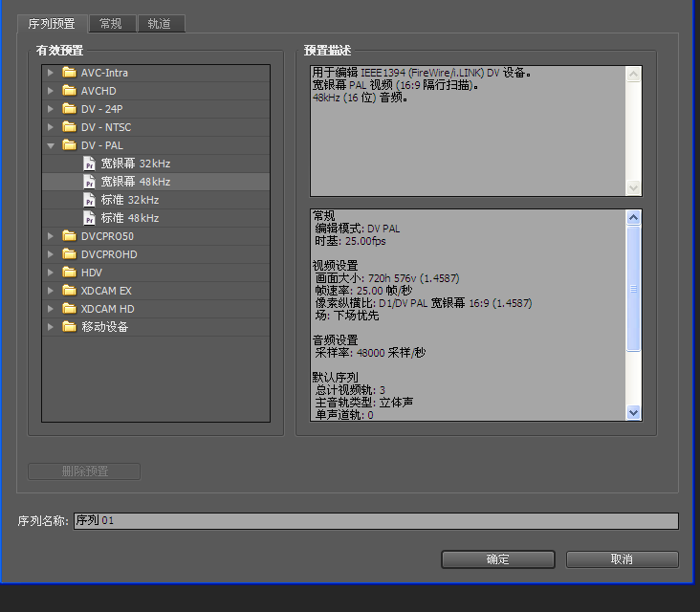Click the AVCHD folder icon
Image resolution: width=700 pixels, height=612 pixels.
coord(69,91)
